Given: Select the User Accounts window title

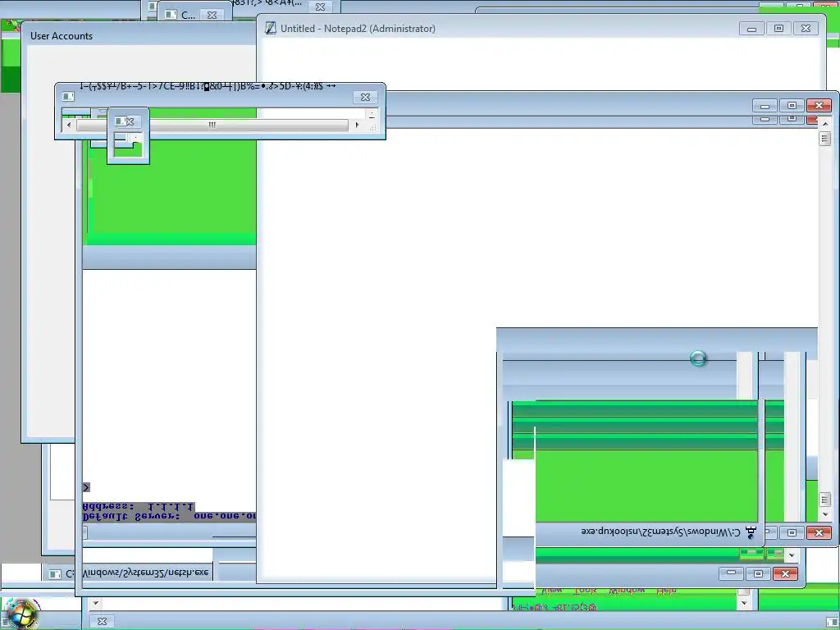Looking at the screenshot, I should tap(61, 36).
